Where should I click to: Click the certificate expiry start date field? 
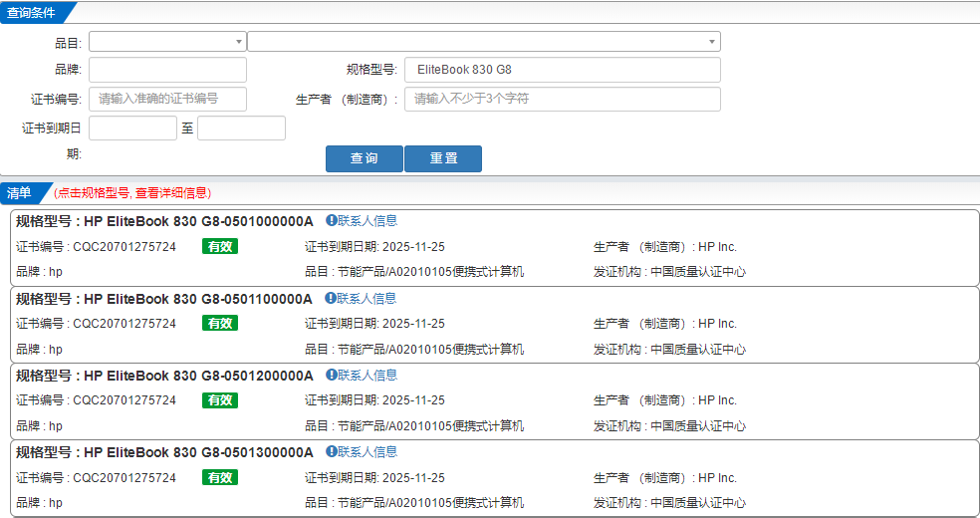click(132, 129)
